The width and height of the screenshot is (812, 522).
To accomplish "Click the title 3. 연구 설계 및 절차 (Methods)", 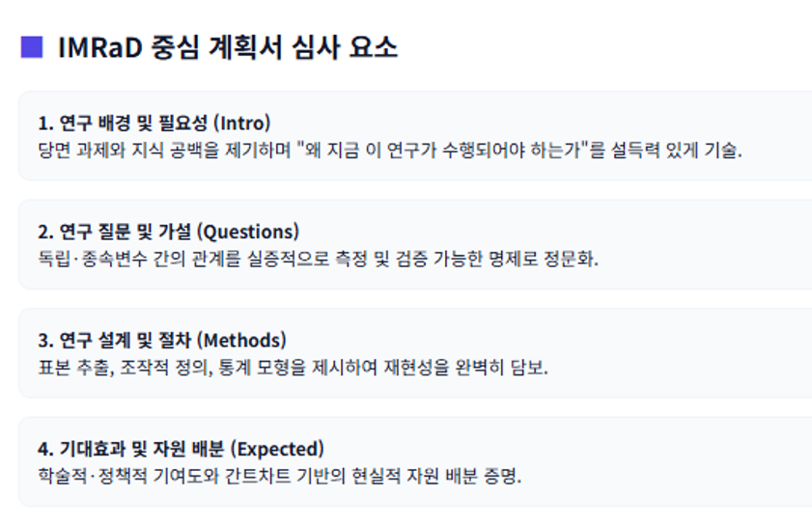I will (162, 341).
